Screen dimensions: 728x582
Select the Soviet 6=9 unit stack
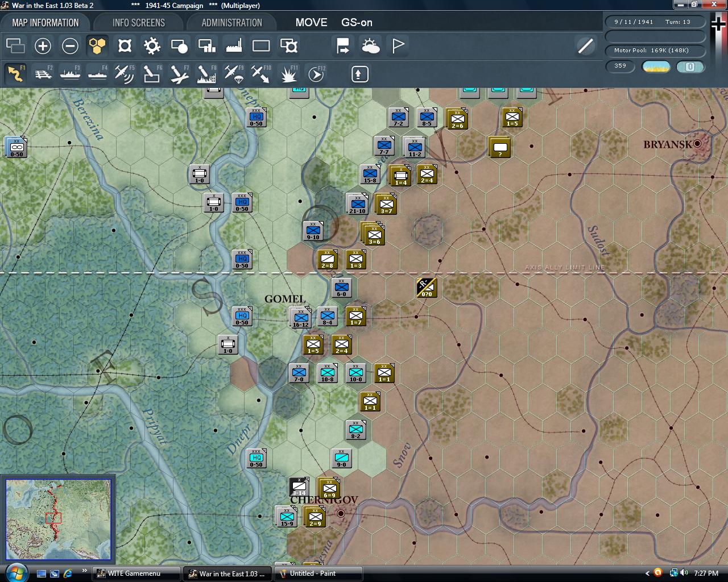329,488
